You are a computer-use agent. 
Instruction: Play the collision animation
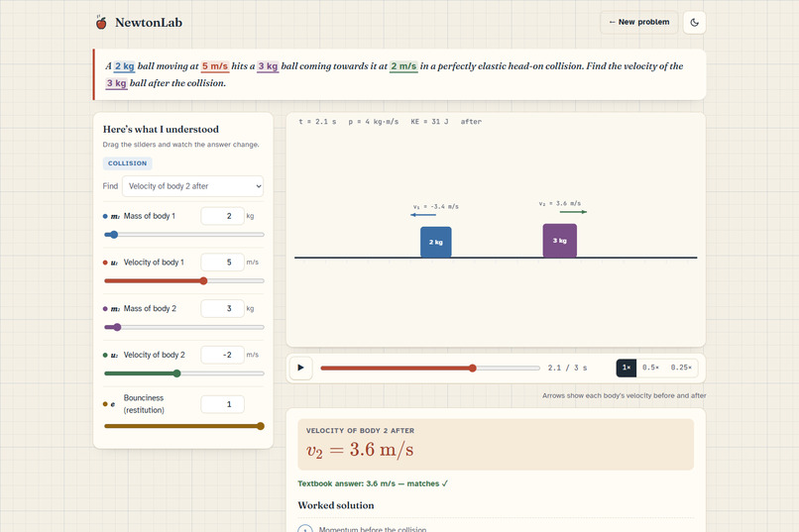[x=300, y=368]
